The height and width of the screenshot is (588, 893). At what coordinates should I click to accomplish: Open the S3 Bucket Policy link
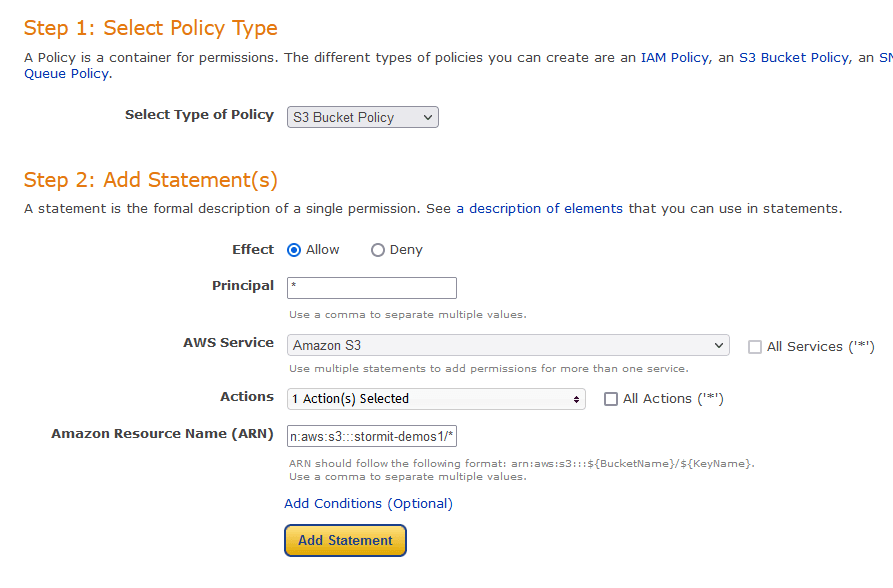(794, 58)
